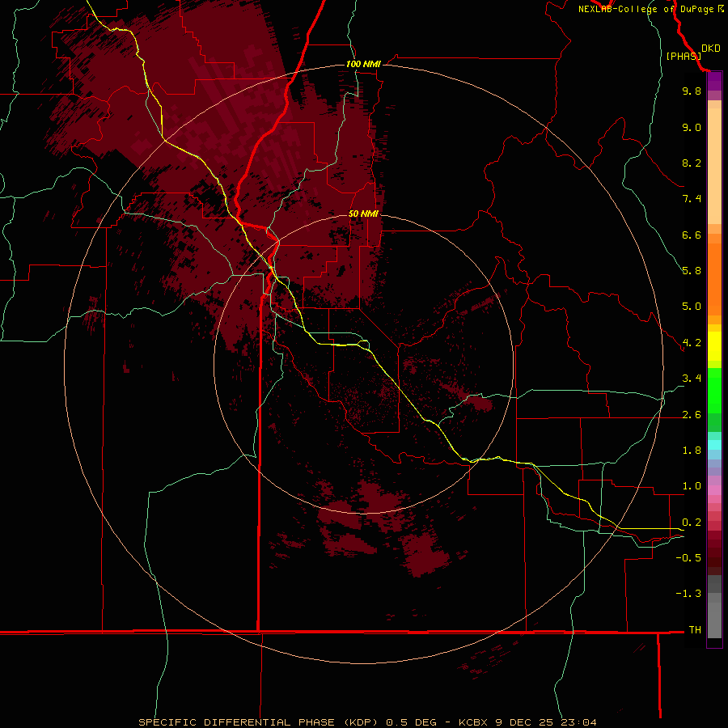Pick the yellow color bar segment

(714, 346)
